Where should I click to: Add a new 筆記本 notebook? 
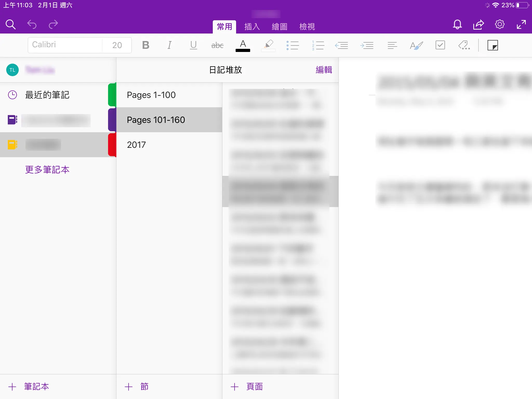[29, 387]
